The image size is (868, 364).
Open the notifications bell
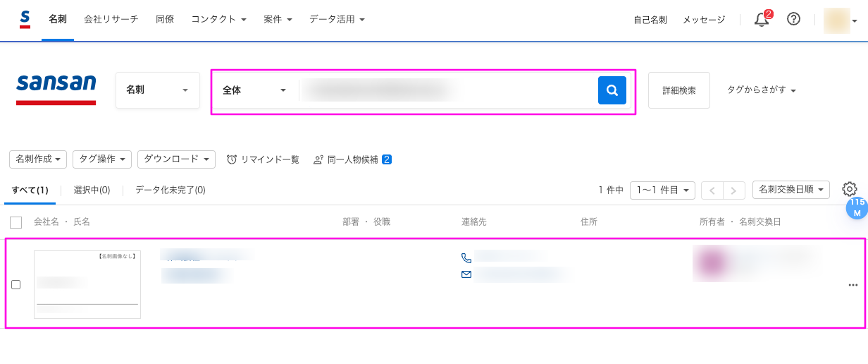762,20
